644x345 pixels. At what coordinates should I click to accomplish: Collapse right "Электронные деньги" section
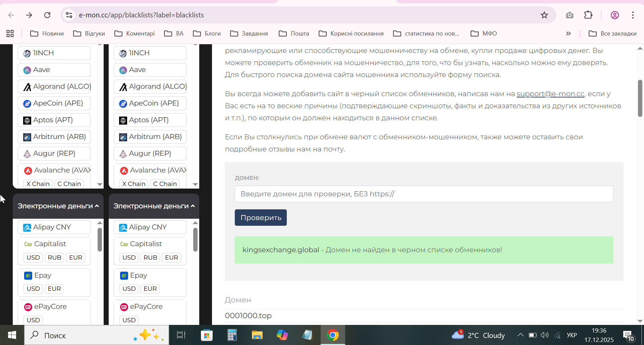154,206
